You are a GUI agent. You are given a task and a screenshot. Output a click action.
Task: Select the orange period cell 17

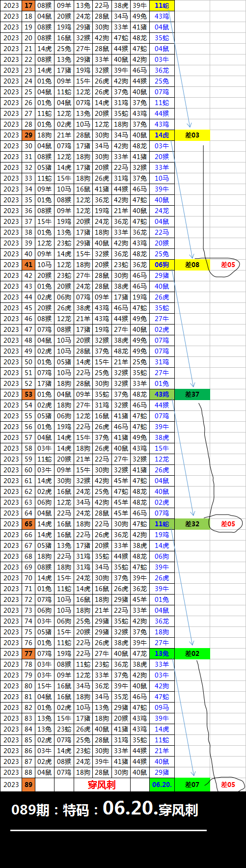[x=28, y=5]
